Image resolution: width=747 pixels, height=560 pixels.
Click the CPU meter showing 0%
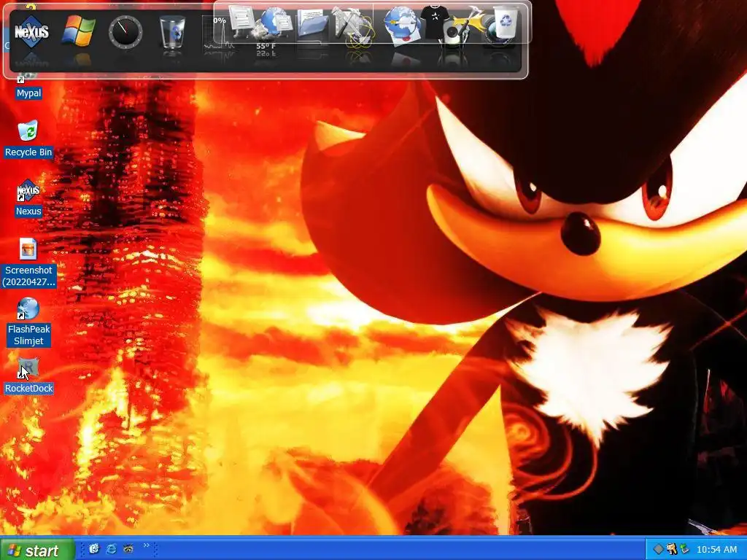(219, 34)
